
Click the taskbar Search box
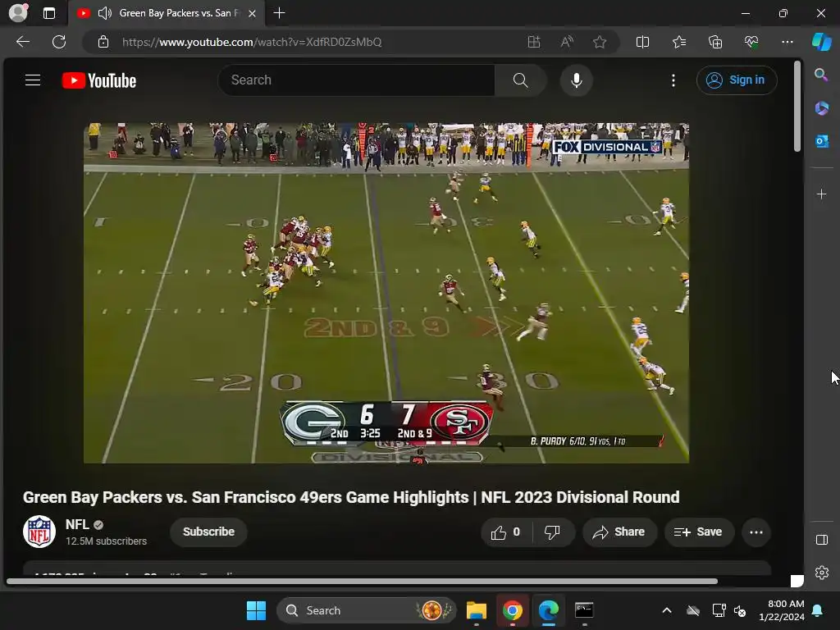pos(367,610)
